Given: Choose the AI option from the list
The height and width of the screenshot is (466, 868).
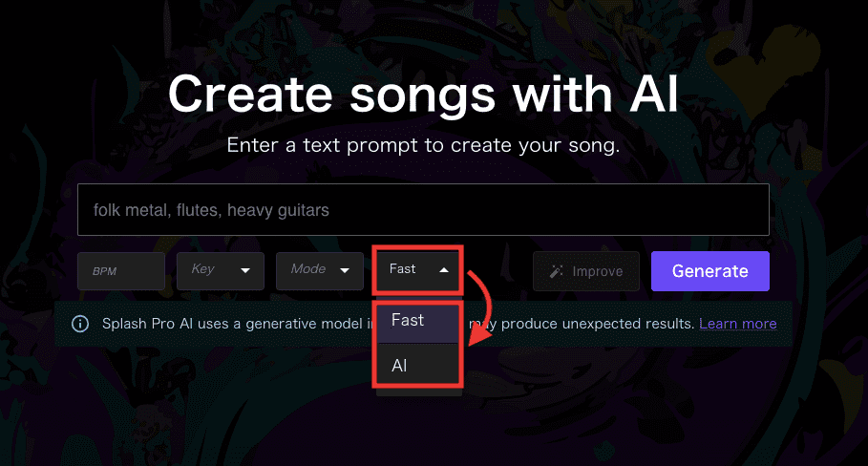Looking at the screenshot, I should (x=418, y=365).
